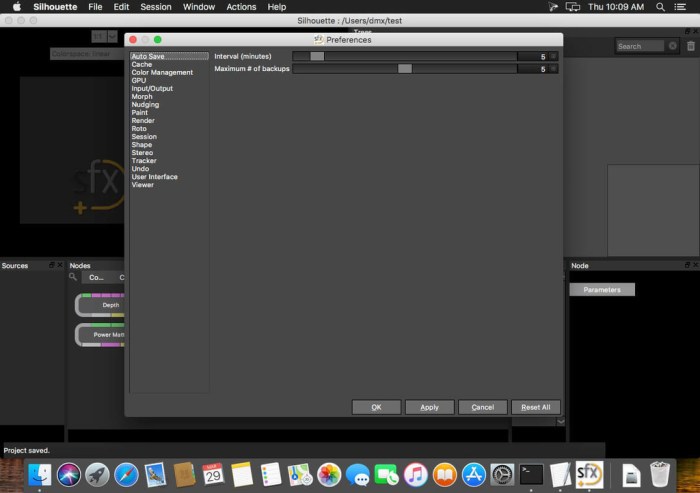Open Calendar from the dock
This screenshot has height=493, width=700.
[213, 474]
